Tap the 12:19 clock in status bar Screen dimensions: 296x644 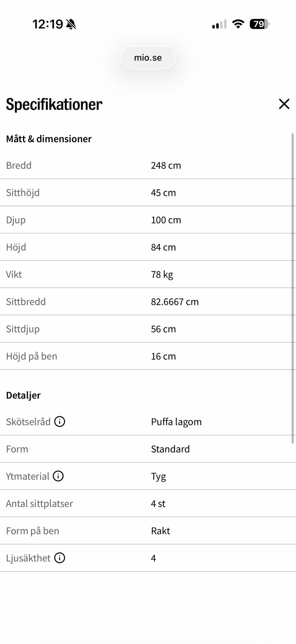click(48, 24)
